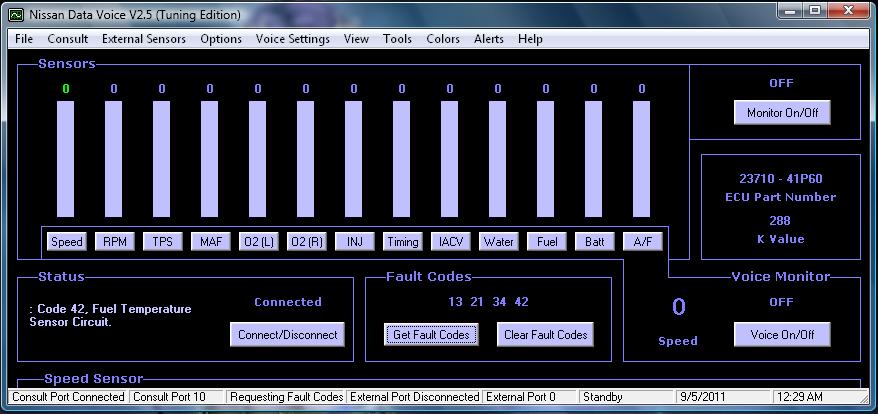This screenshot has width=878, height=414.
Task: Click Get Fault Codes
Action: pos(431,334)
